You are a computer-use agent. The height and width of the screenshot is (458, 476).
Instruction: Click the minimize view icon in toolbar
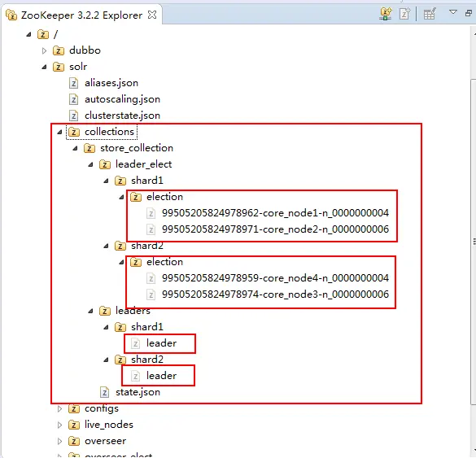[469, 13]
